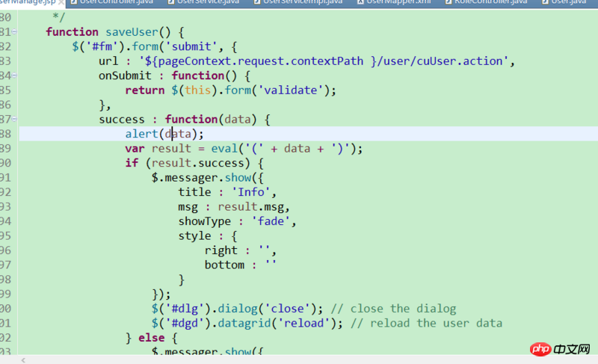Open the UserServiceImpl.java editor tab

(x=299, y=2)
